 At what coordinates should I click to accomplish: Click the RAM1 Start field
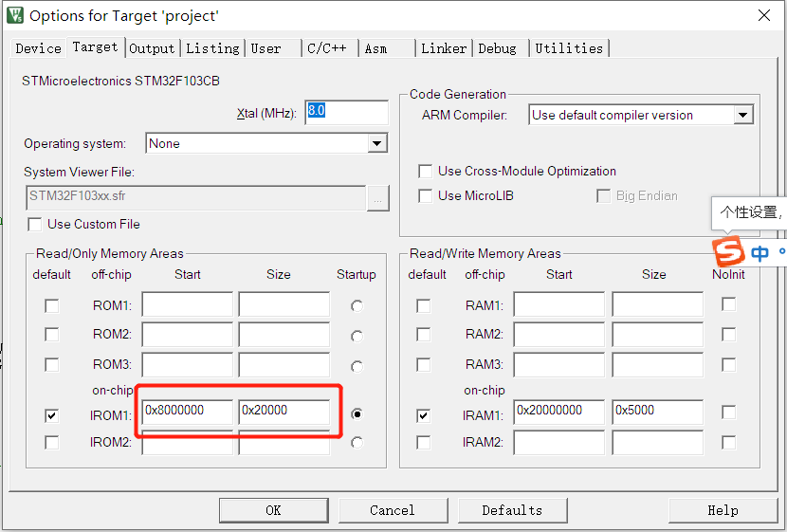click(x=559, y=304)
